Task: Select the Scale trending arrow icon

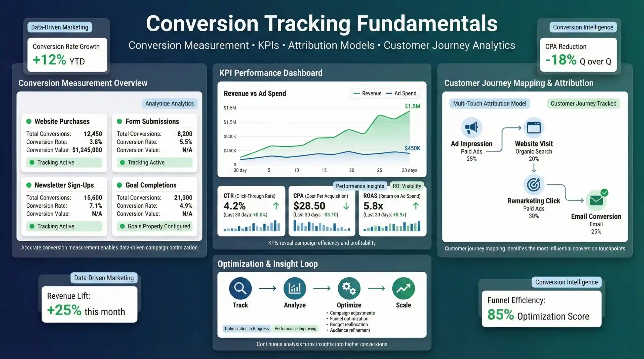Action: pos(403,288)
